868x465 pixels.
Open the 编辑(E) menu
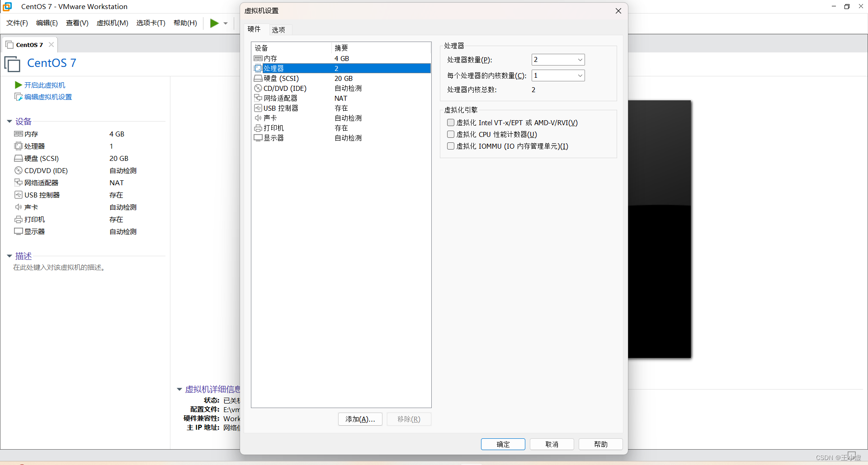[47, 23]
